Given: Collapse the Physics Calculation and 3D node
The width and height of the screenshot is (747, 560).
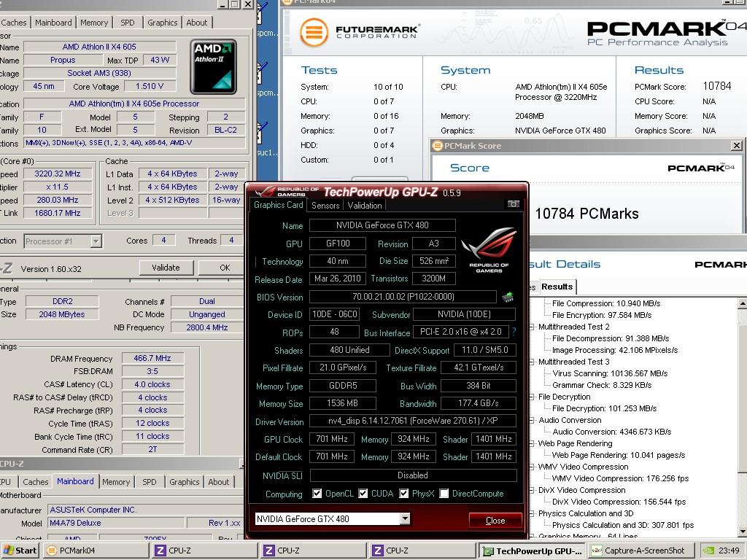Looking at the screenshot, I should point(532,513).
